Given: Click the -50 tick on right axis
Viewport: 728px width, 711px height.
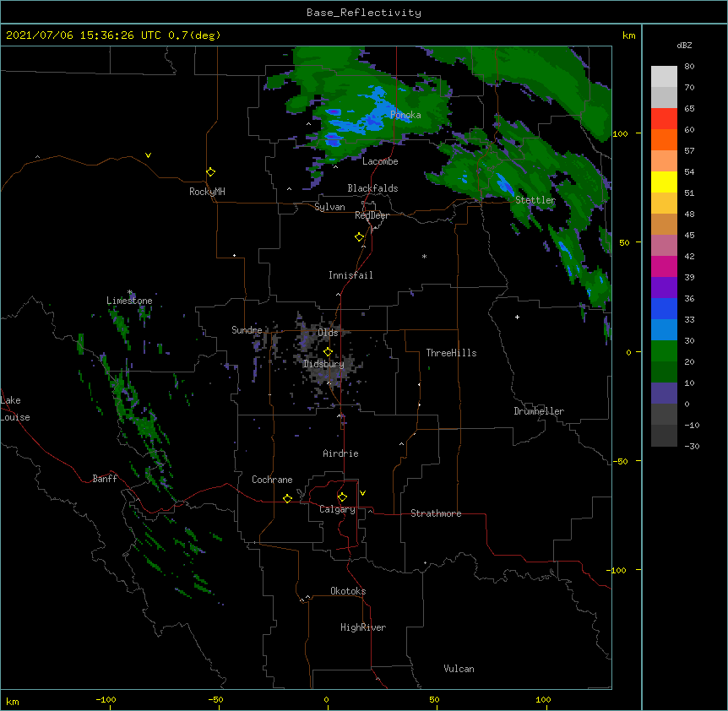Looking at the screenshot, I should click(620, 461).
